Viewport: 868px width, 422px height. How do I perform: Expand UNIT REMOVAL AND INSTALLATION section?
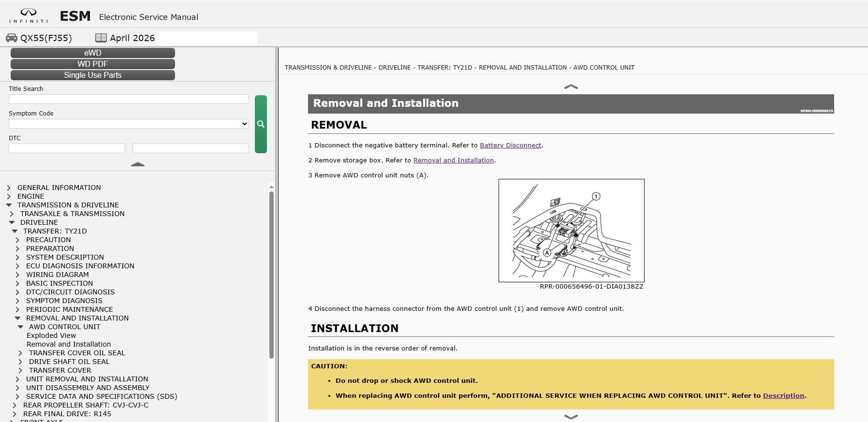click(17, 379)
